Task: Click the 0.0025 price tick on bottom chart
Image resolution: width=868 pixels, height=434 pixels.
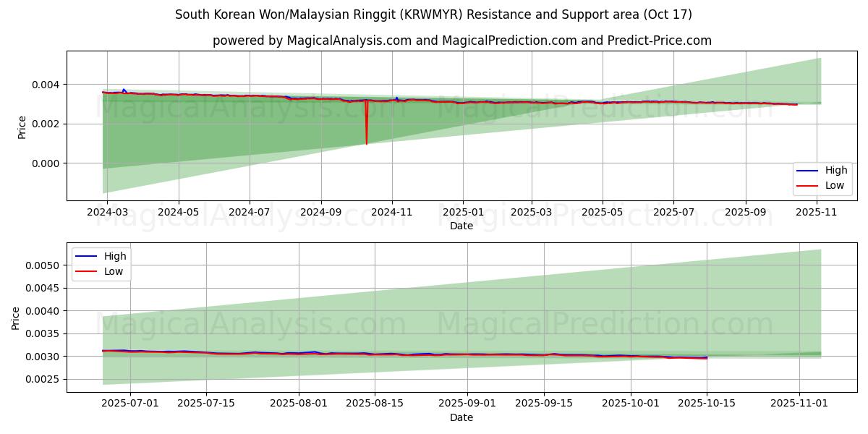Action: pos(43,380)
